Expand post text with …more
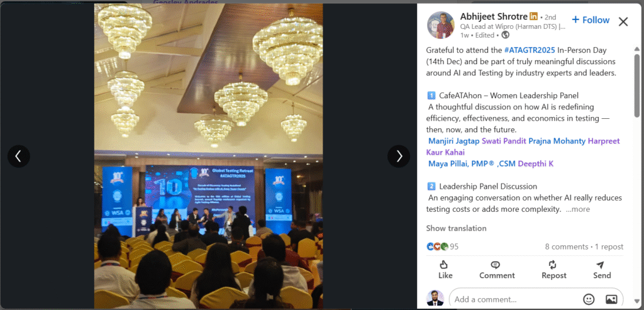 click(578, 209)
